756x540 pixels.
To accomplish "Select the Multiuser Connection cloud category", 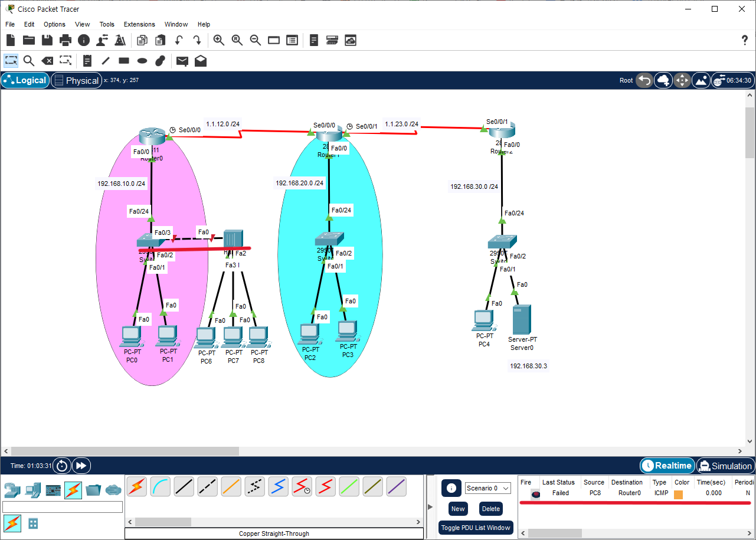I will click(113, 490).
